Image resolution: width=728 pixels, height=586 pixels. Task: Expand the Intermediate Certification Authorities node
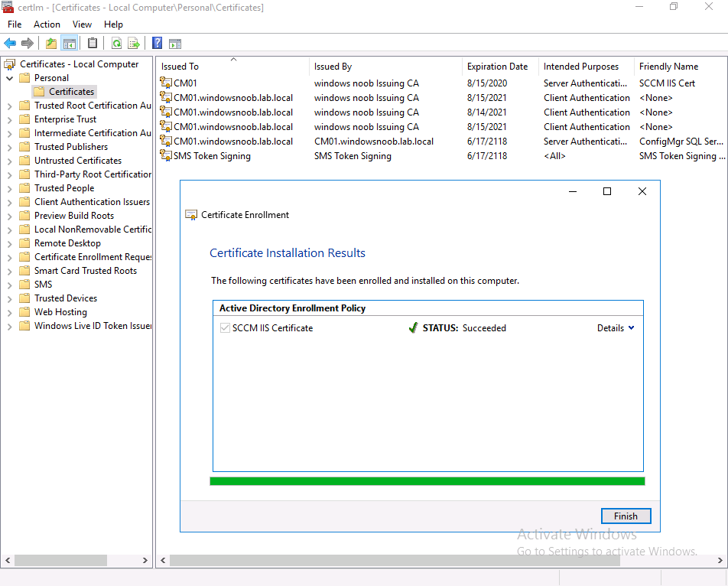[9, 133]
